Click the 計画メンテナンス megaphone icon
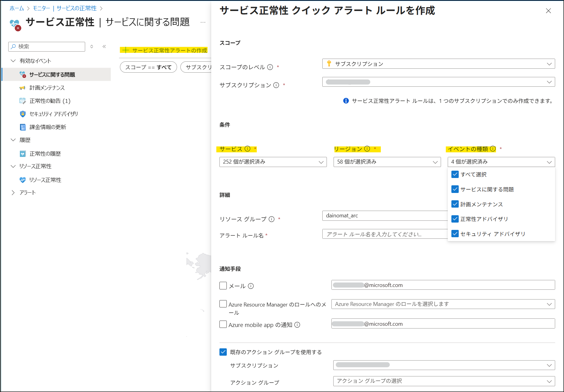Screen dimensions: 564x392 coord(22,88)
